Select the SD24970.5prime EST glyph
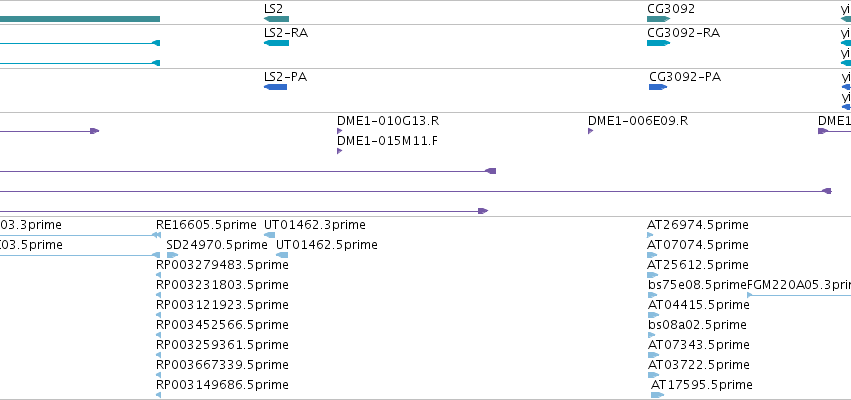The image size is (851, 400). tap(173, 255)
